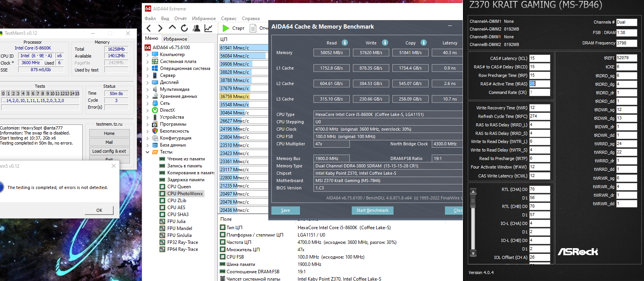Image resolution: width=644 pixels, height=281 pixels.
Task: Open the graph chart icon in AIDA64 toolbar
Action: [x=208, y=28]
